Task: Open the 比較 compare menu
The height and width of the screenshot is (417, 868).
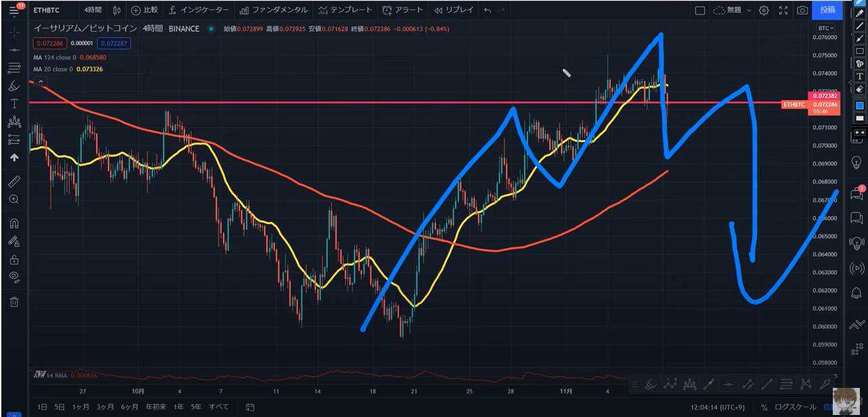Action: coord(145,10)
